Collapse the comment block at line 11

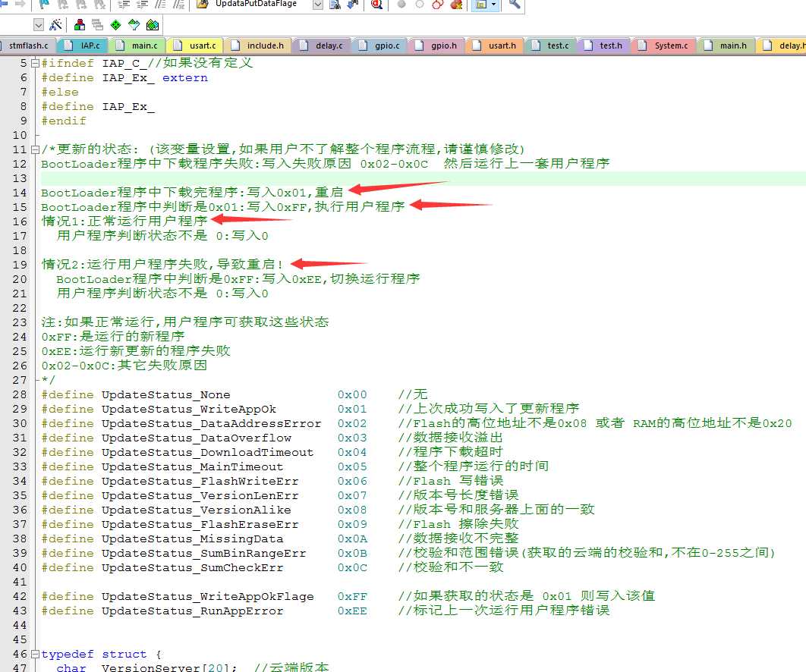coord(35,149)
